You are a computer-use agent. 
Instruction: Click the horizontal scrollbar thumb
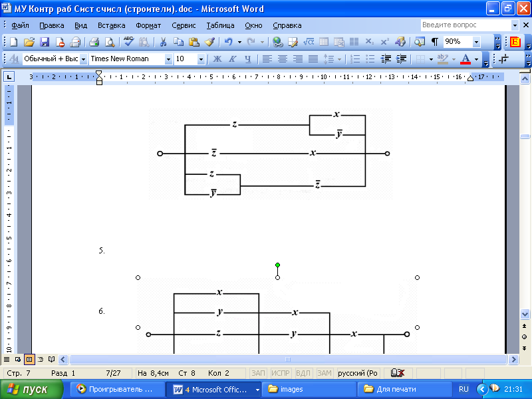tap(288, 359)
